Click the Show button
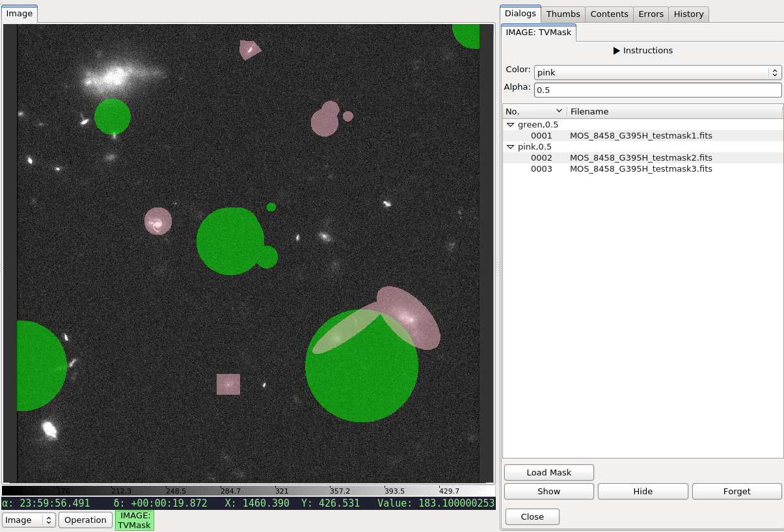The image size is (784, 532). [x=549, y=492]
